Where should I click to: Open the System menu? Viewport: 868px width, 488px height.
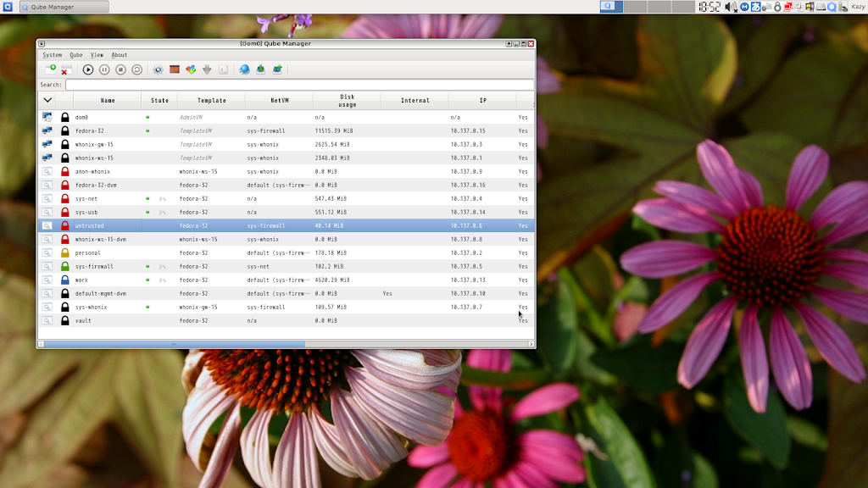[x=52, y=55]
